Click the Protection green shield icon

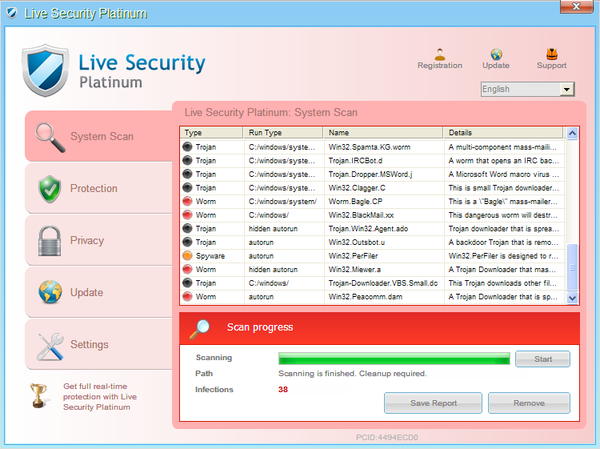50,189
